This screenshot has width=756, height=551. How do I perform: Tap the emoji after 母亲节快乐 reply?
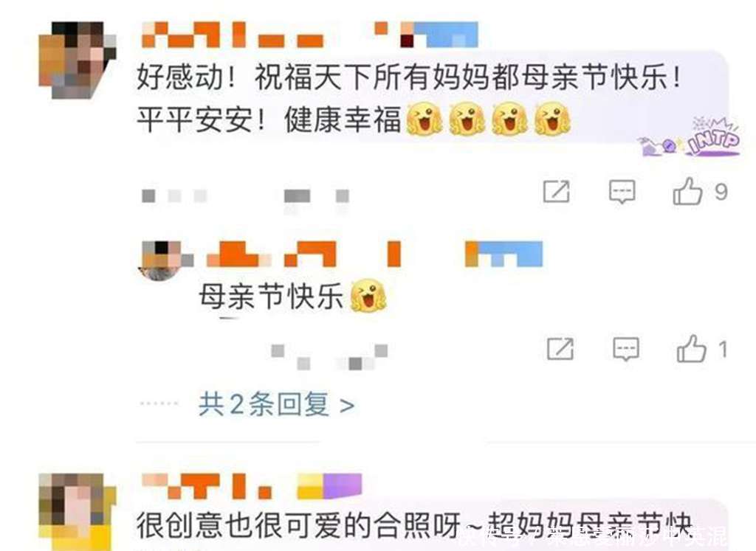coord(368,295)
